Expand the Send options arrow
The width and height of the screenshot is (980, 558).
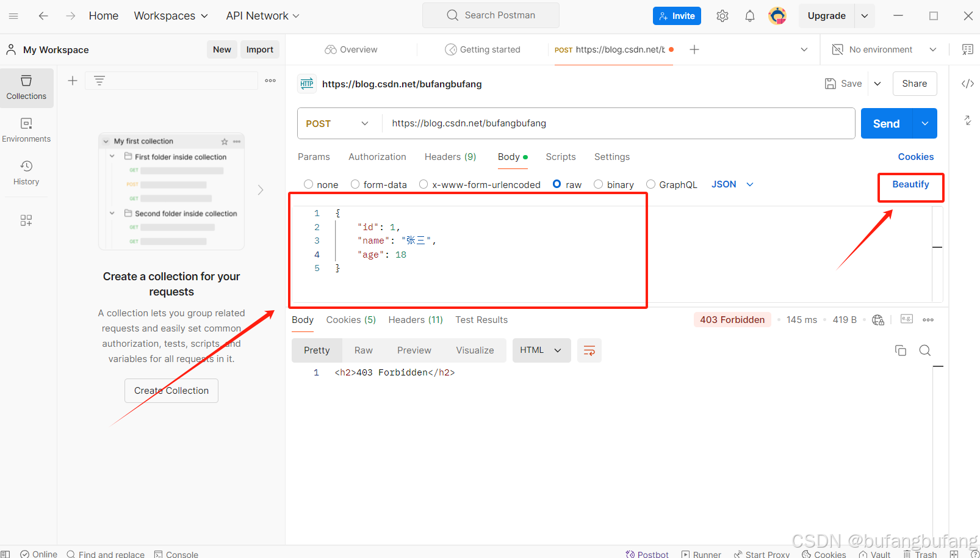click(x=925, y=123)
